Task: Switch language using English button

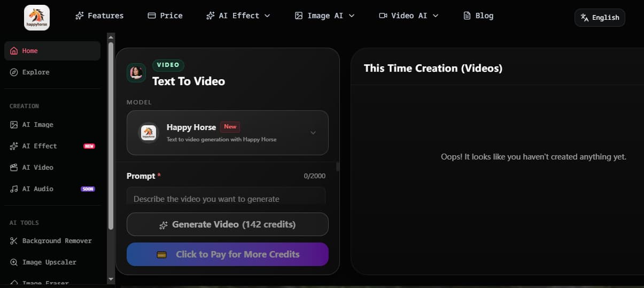Action: point(600,18)
